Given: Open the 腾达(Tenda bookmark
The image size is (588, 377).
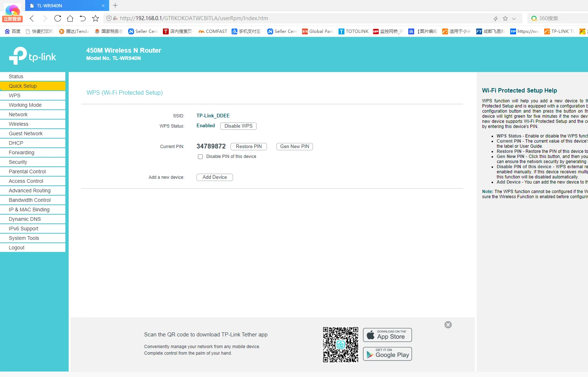Looking at the screenshot, I should (x=74, y=31).
